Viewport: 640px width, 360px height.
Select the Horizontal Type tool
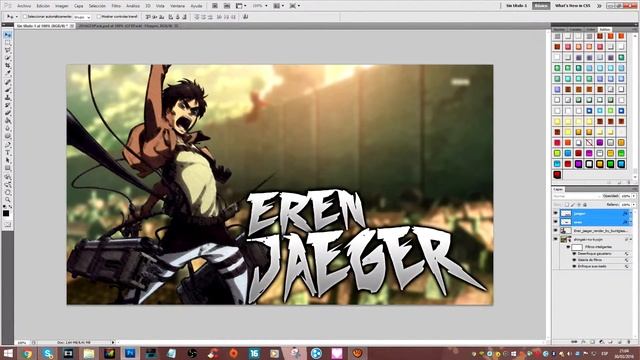(x=7, y=153)
